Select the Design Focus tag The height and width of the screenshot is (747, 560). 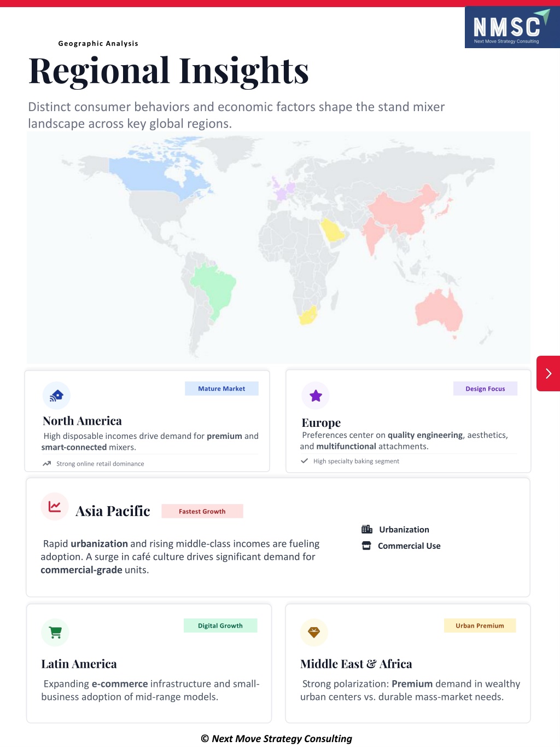coord(485,389)
